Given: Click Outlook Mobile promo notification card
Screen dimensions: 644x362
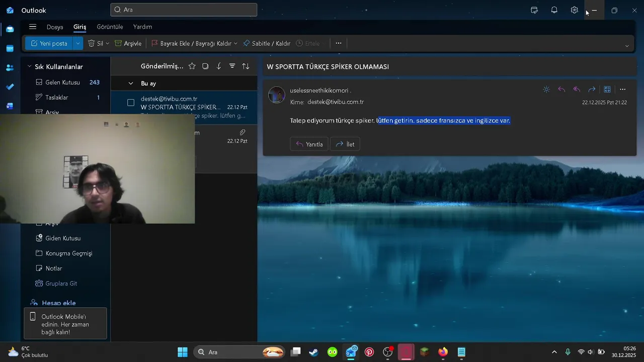Looking at the screenshot, I should pyautogui.click(x=66, y=324).
